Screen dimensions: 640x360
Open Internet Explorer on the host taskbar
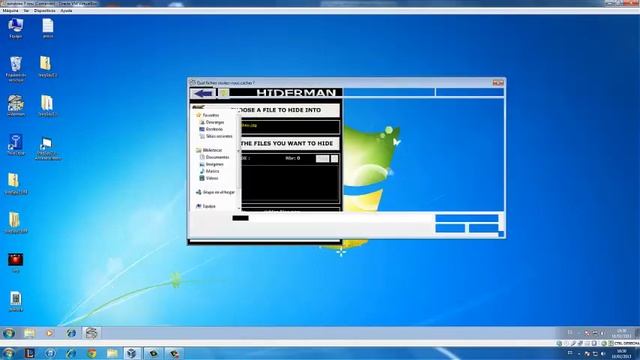(x=71, y=353)
